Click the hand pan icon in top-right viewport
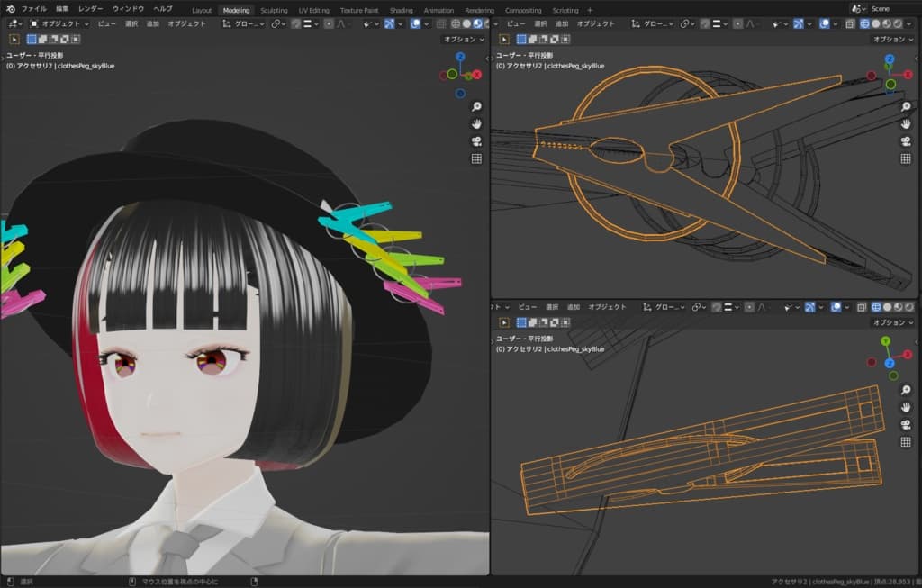 (x=906, y=124)
